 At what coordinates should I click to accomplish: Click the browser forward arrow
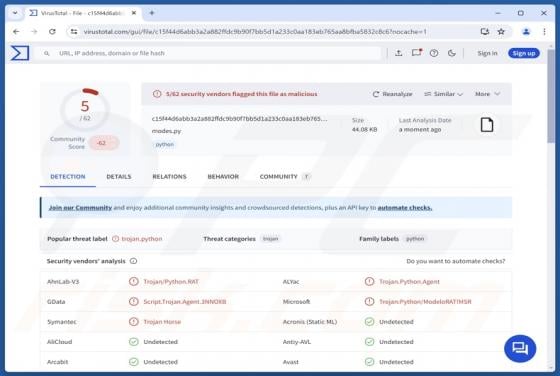point(34,32)
